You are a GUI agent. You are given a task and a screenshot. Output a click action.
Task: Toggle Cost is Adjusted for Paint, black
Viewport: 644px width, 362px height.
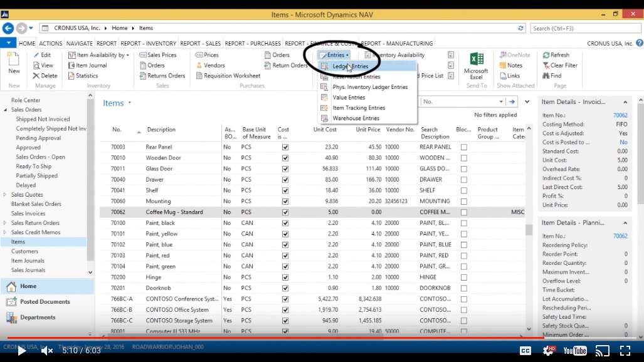285,223
